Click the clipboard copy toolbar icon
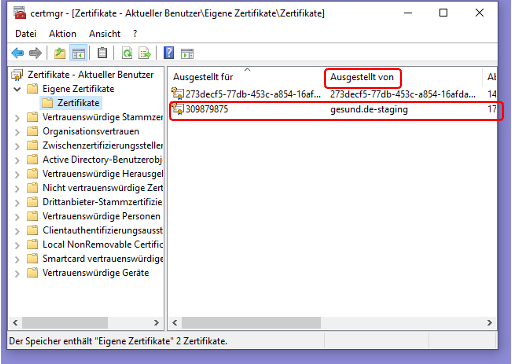Viewport: 512px width, 364px height. coord(102,53)
